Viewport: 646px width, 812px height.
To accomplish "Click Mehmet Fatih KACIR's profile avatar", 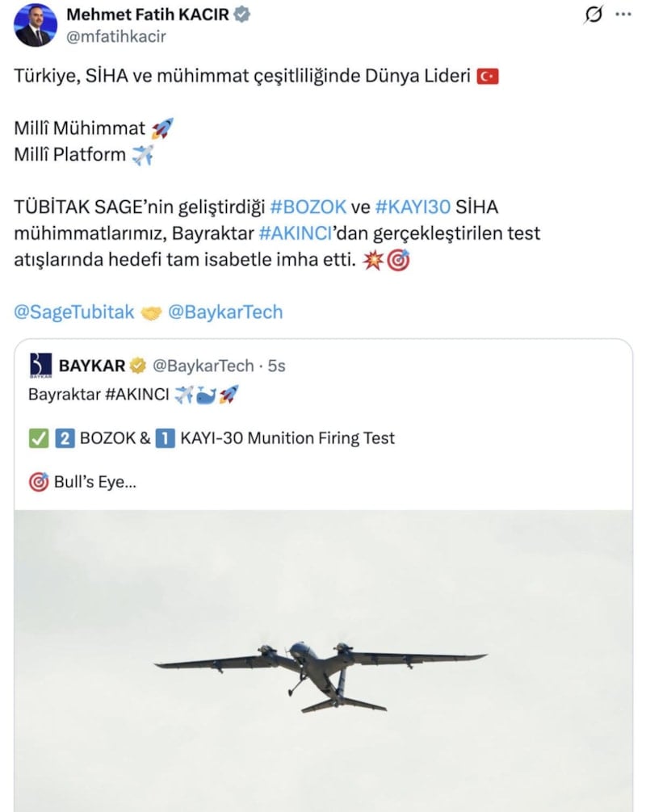I will pos(36,25).
